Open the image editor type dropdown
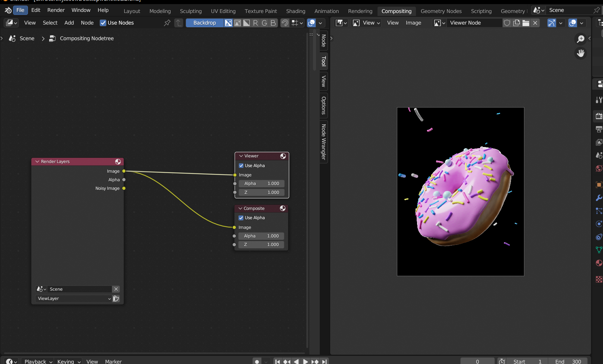Image resolution: width=603 pixels, height=364 pixels. pyautogui.click(x=341, y=23)
